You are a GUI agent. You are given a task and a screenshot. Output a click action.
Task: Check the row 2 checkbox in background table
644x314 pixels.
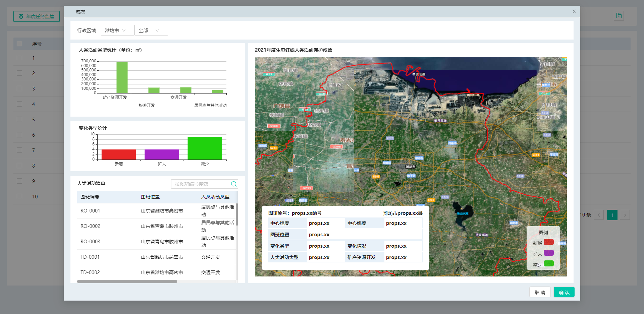(19, 73)
